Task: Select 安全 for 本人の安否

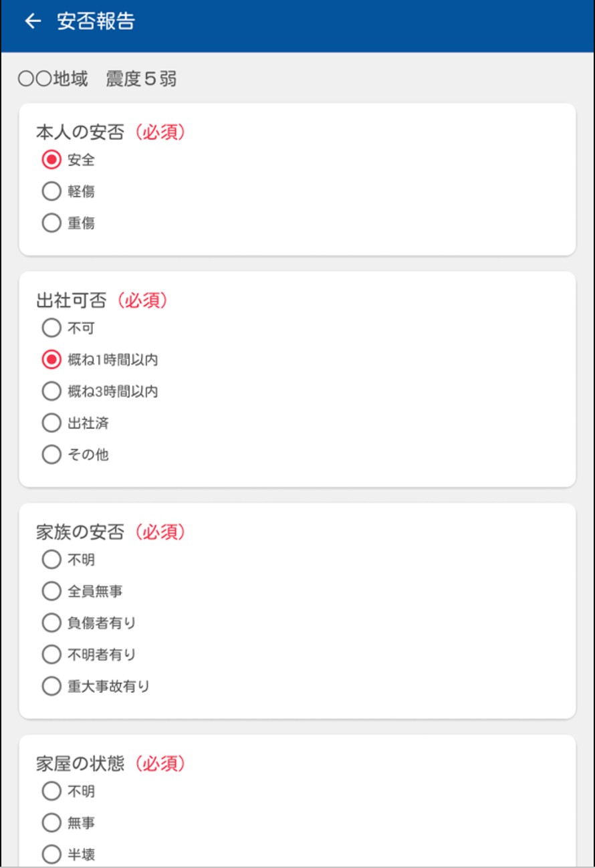Action: tap(51, 160)
